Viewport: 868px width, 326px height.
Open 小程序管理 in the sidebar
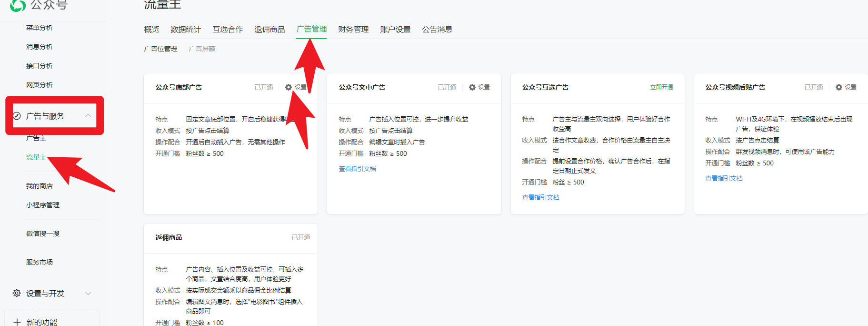pos(43,205)
